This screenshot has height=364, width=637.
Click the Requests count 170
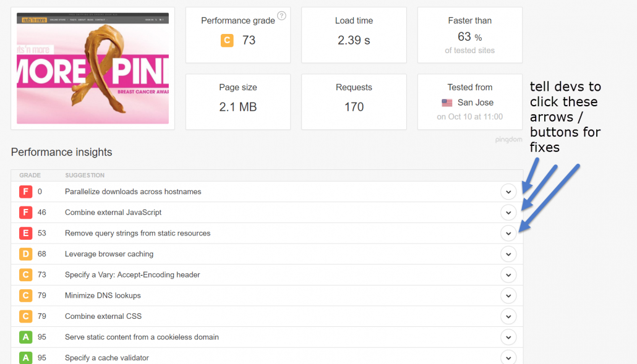[x=354, y=107]
